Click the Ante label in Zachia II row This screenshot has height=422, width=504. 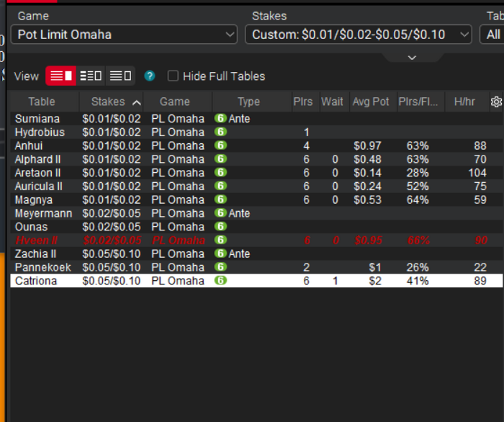click(239, 254)
